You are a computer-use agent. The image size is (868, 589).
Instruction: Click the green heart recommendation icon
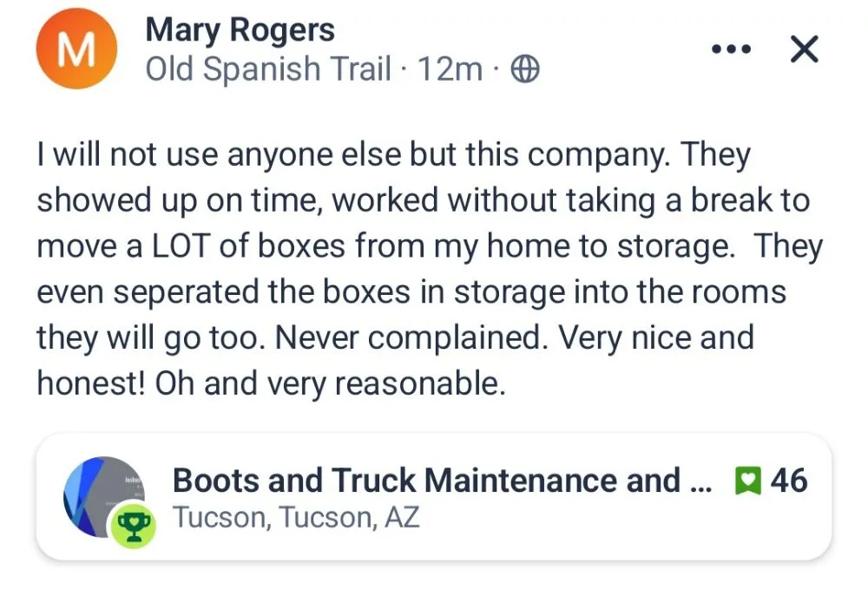click(x=748, y=480)
